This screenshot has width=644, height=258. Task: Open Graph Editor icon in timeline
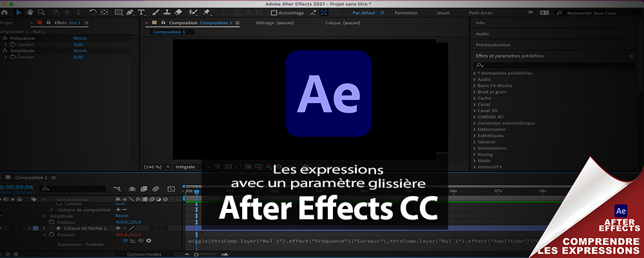172,189
